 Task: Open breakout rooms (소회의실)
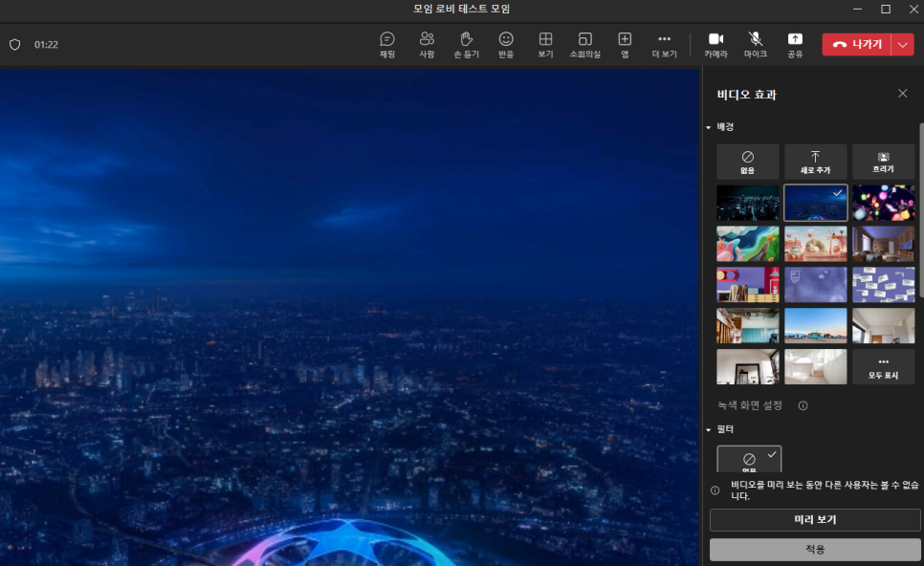(x=584, y=45)
